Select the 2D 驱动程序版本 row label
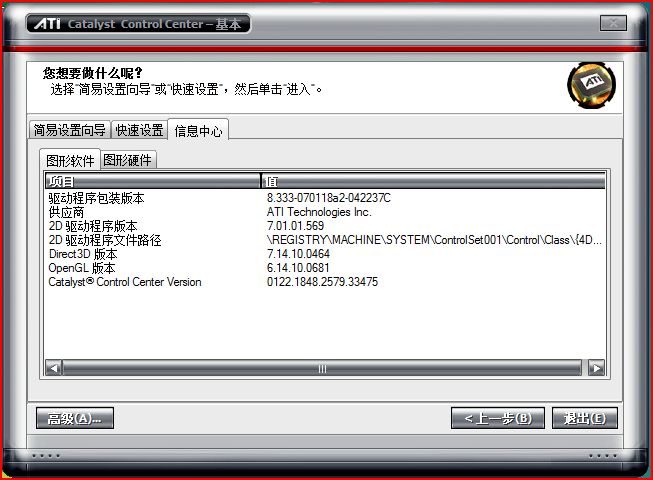653x480 pixels. (93, 226)
